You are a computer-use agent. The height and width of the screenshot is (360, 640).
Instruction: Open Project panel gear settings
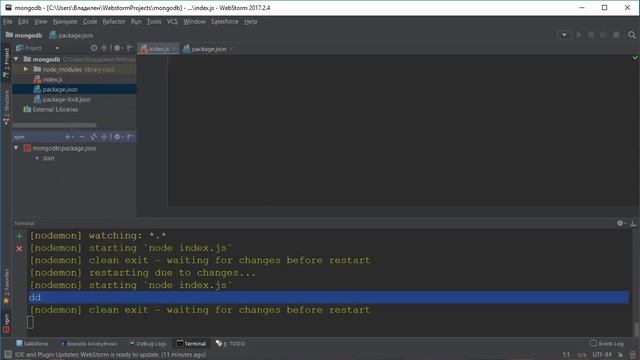(x=118, y=48)
